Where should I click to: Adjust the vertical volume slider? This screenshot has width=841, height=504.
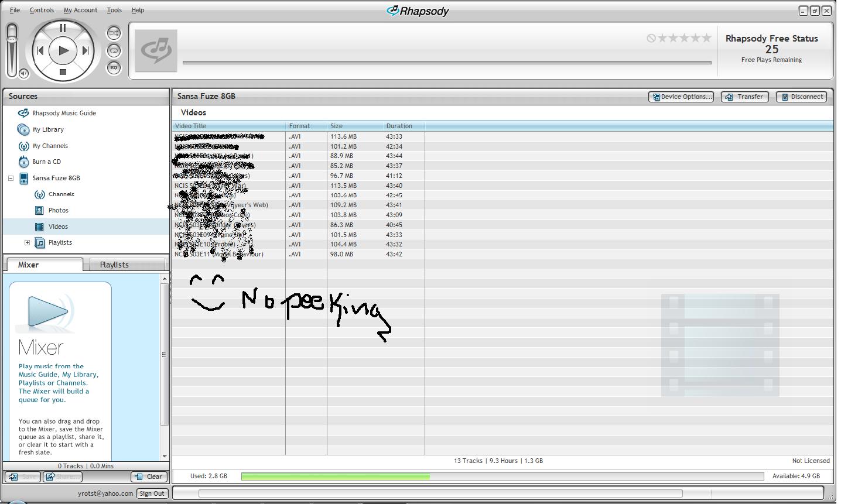tap(12, 50)
